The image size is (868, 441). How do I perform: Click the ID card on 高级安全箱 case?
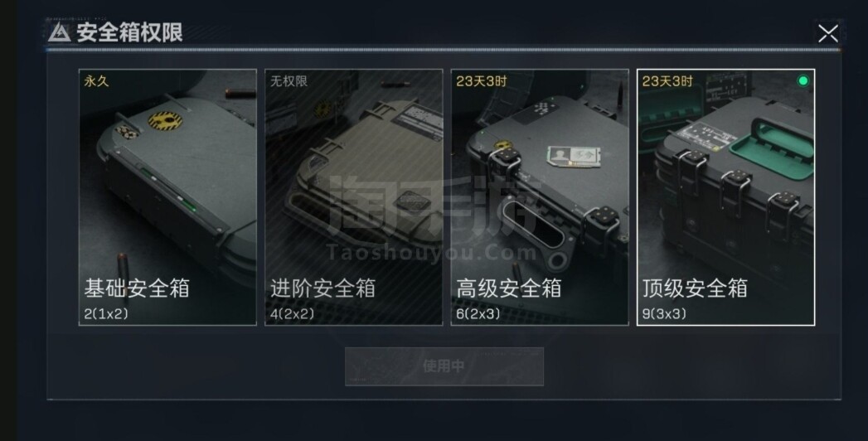click(572, 156)
